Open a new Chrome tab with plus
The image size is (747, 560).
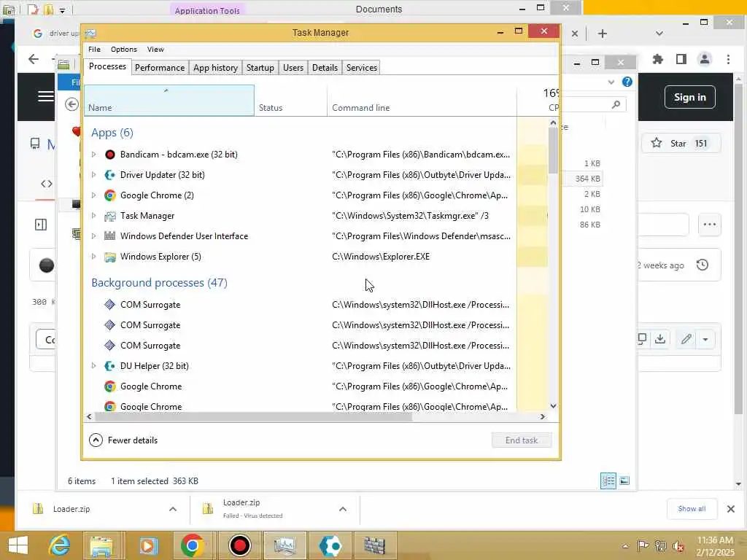[x=602, y=34]
